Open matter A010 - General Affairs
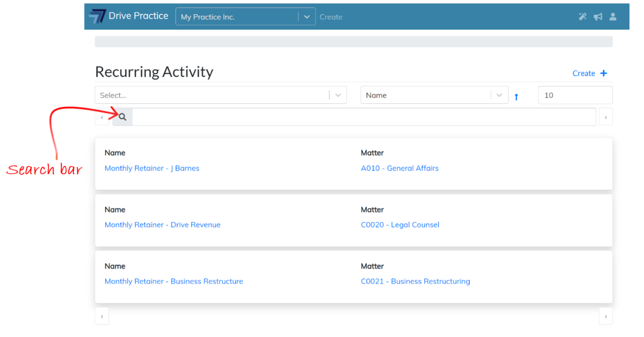The image size is (644, 337). (400, 168)
